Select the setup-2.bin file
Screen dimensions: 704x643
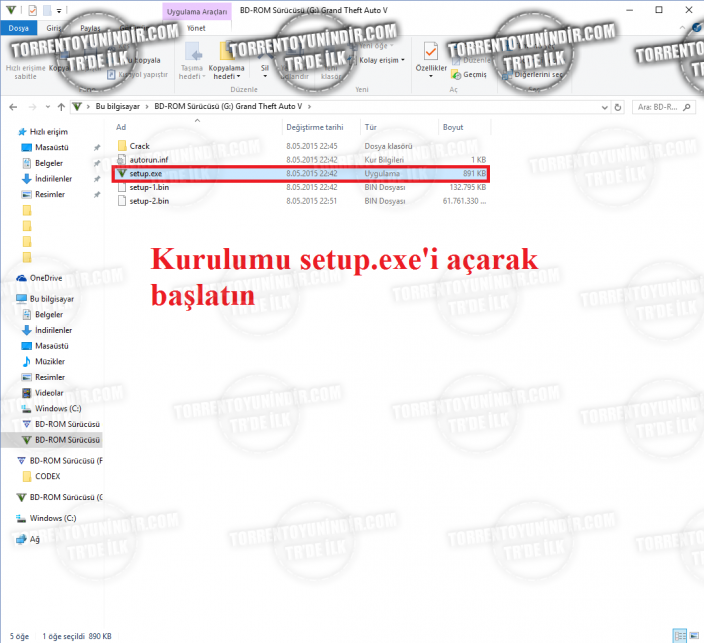pyautogui.click(x=149, y=201)
